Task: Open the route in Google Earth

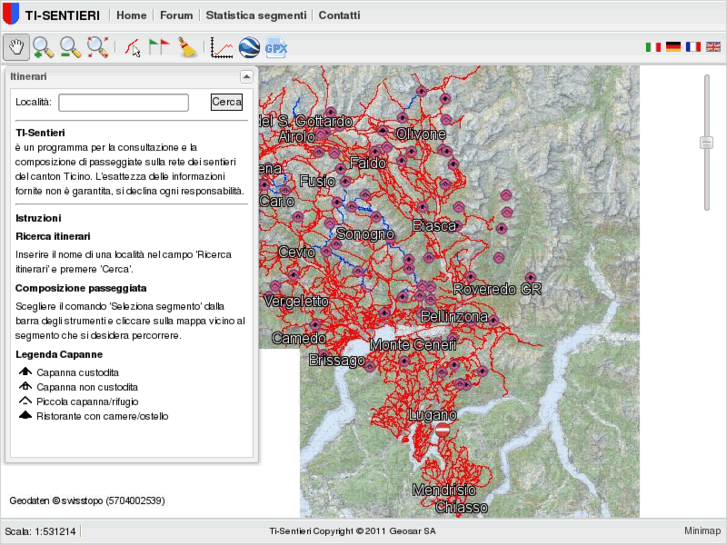Action: 249,47
